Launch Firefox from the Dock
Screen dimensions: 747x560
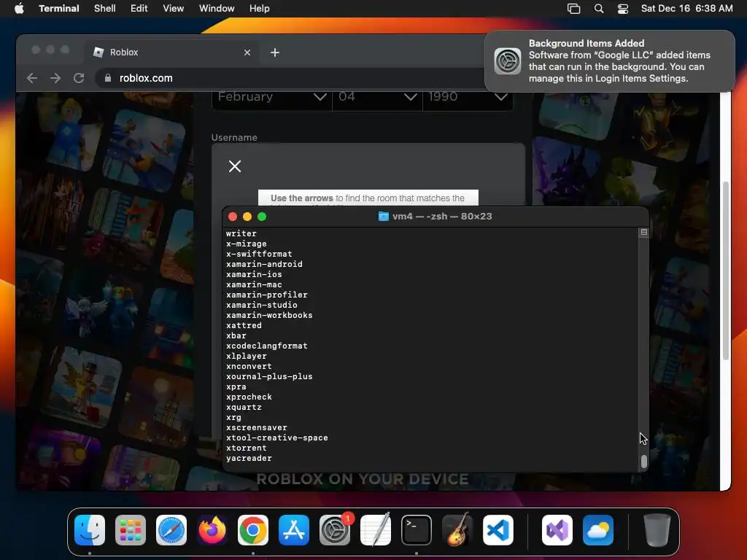pyautogui.click(x=212, y=530)
